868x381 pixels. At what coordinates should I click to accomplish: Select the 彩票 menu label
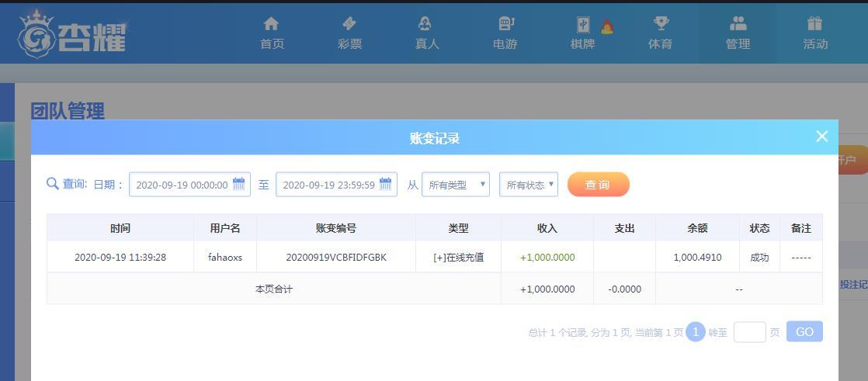pyautogui.click(x=350, y=44)
